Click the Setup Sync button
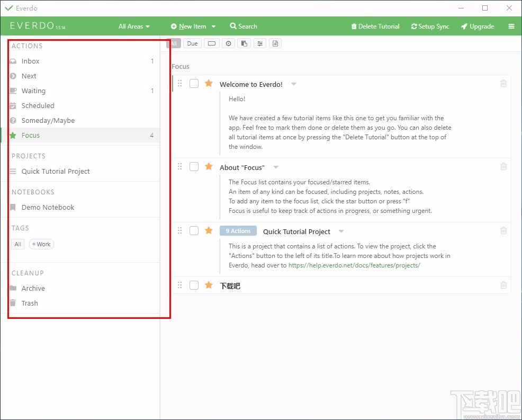Image resolution: width=522 pixels, height=420 pixels. click(430, 26)
